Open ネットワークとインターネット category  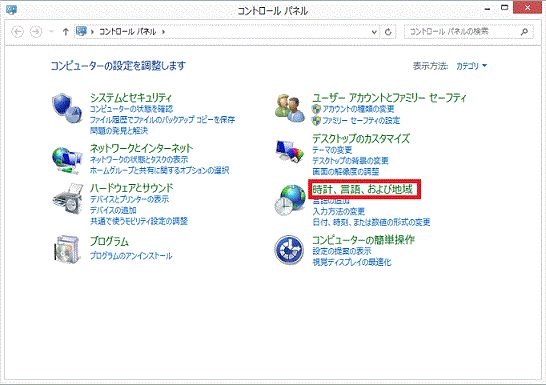click(x=141, y=149)
